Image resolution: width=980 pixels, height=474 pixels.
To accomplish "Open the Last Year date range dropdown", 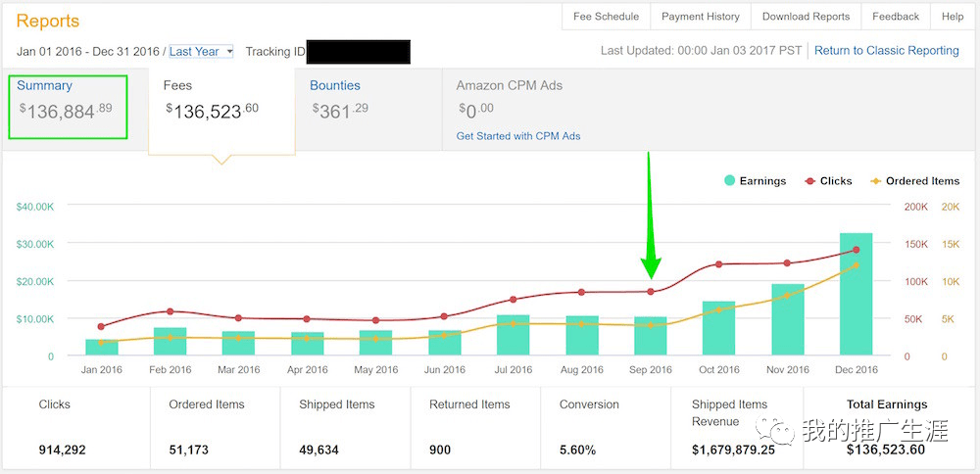I will 201,51.
